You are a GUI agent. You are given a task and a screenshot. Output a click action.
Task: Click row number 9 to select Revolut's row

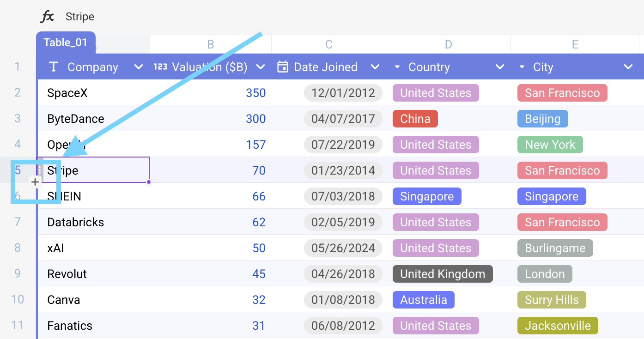(17, 273)
